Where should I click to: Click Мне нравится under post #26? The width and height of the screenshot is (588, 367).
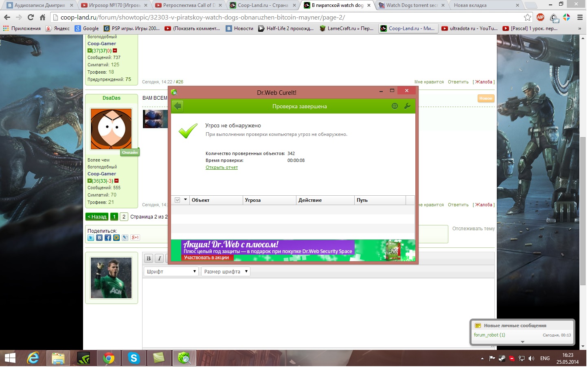[x=429, y=82]
